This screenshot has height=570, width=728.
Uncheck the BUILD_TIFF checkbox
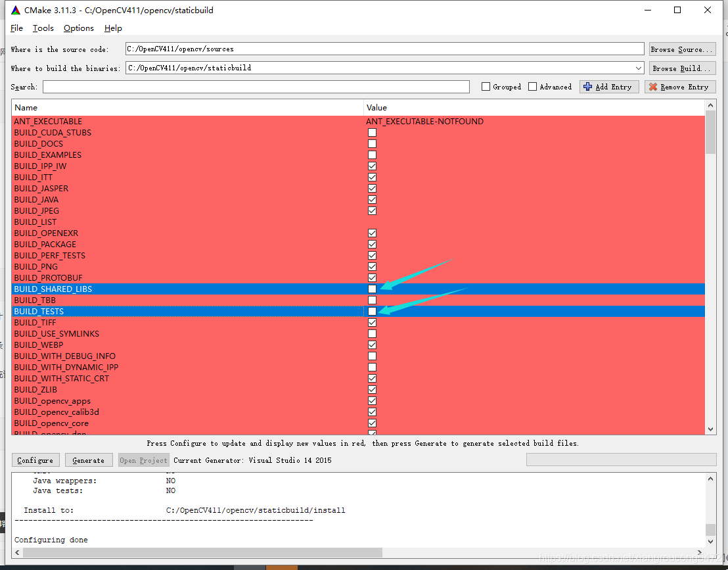pos(372,322)
